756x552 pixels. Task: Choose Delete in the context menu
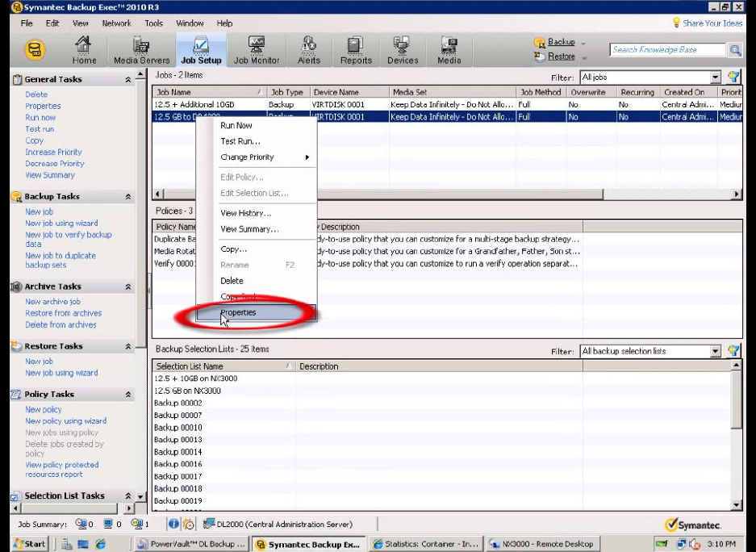256,281
